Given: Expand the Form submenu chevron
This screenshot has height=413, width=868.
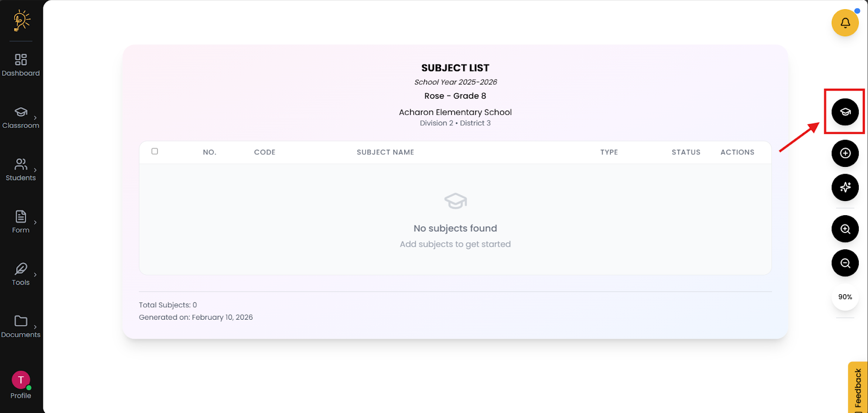Looking at the screenshot, I should (35, 222).
